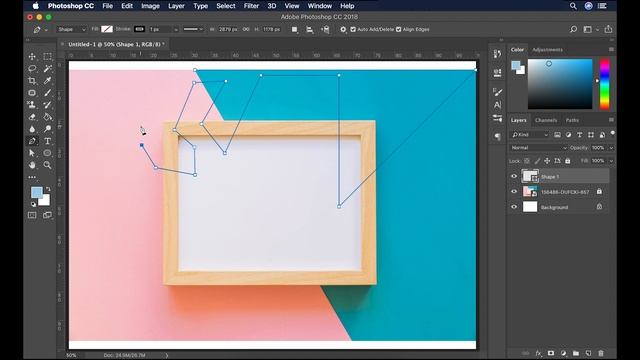Click the shape Fill swatch

tap(107, 29)
